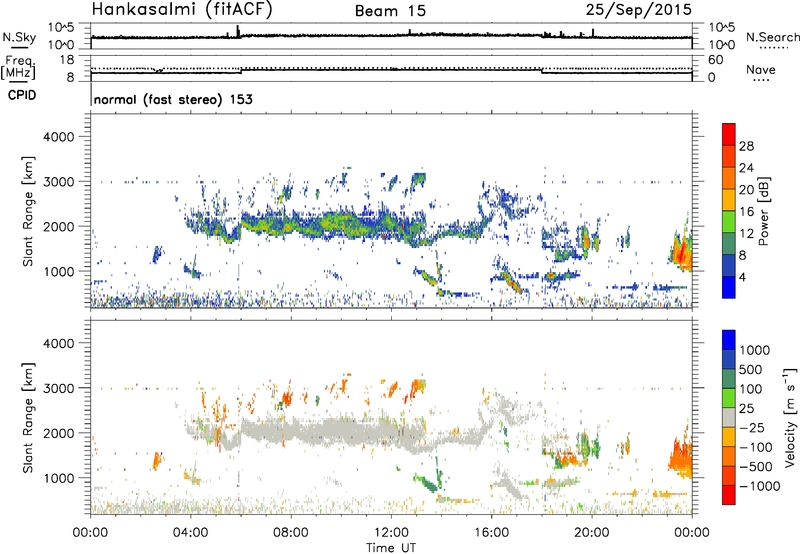Click the 20:00 time axis tick label
This screenshot has height=554, width=800.
click(x=592, y=533)
